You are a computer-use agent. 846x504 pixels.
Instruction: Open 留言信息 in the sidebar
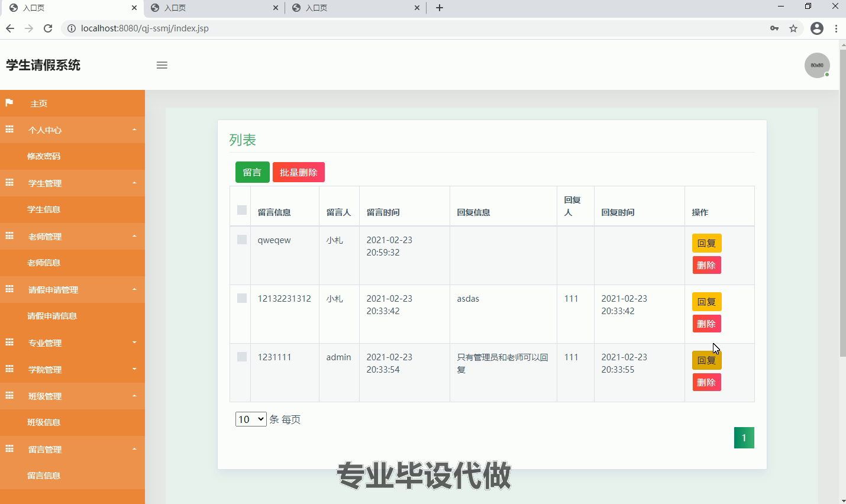tap(44, 476)
